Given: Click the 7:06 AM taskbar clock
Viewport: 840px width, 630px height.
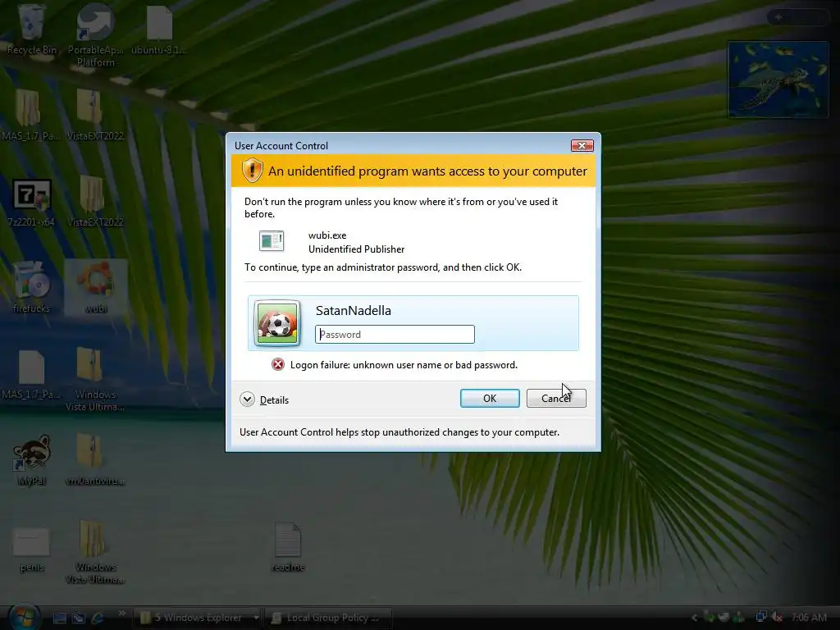Looking at the screenshot, I should 808,618.
